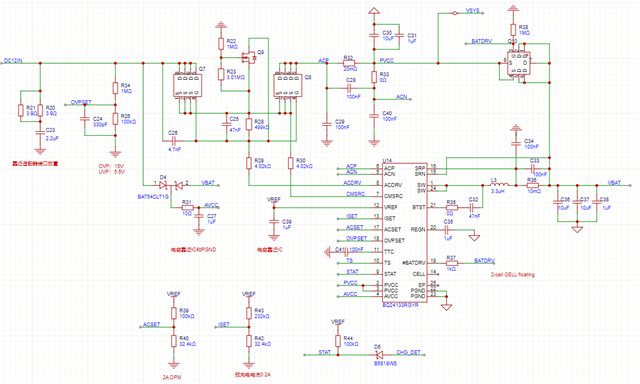Screen dimensions: 640x384
Task: Click the D4 BAT54CLT1G dual diode
Action: tap(171, 185)
